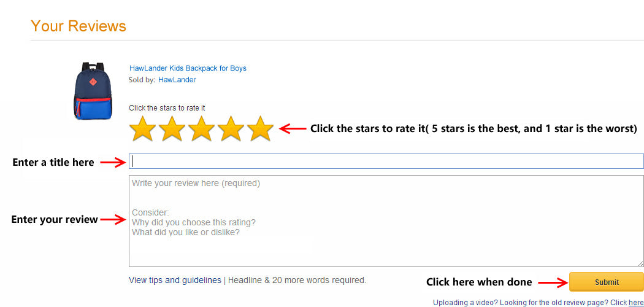The height and width of the screenshot is (307, 644).
Task: Rate four stars using the fourth star
Action: (231, 129)
